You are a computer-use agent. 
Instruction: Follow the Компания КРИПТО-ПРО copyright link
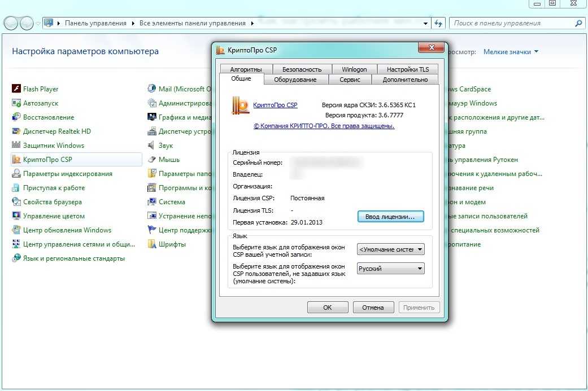tap(324, 126)
